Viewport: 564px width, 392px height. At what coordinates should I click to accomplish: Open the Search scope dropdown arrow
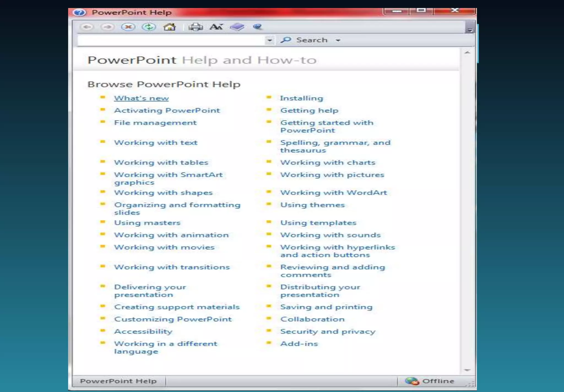click(x=338, y=40)
